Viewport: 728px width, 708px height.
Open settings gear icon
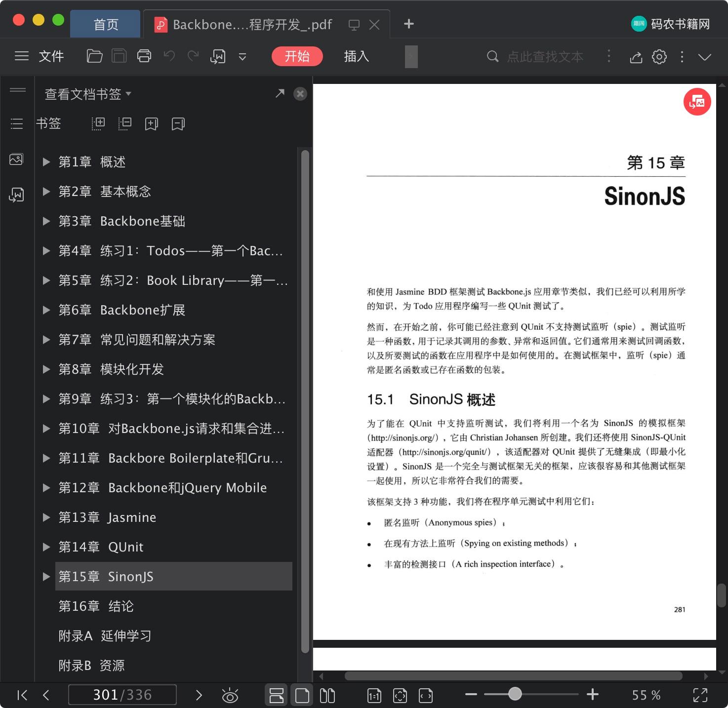coord(659,57)
